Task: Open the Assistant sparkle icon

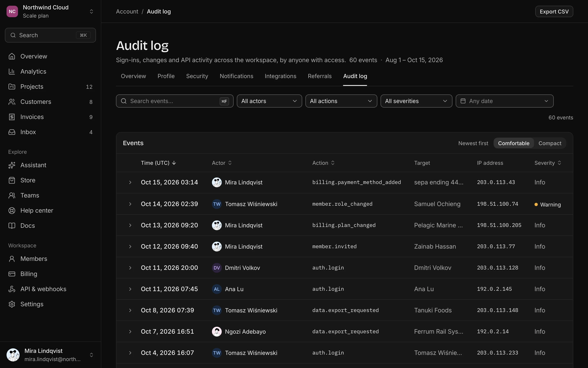Action: click(x=12, y=165)
